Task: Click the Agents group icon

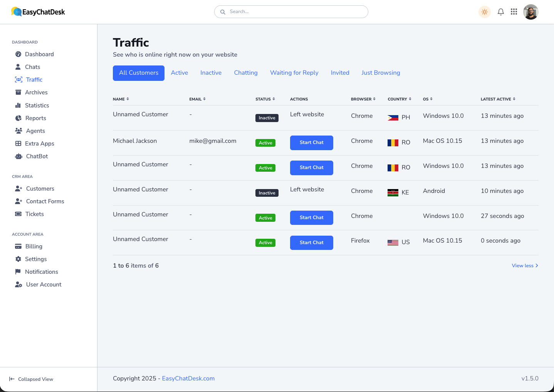Action: pyautogui.click(x=18, y=131)
